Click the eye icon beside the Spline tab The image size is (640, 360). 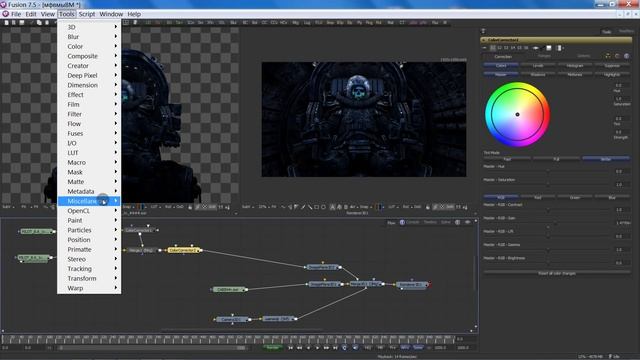pyautogui.click(x=467, y=222)
